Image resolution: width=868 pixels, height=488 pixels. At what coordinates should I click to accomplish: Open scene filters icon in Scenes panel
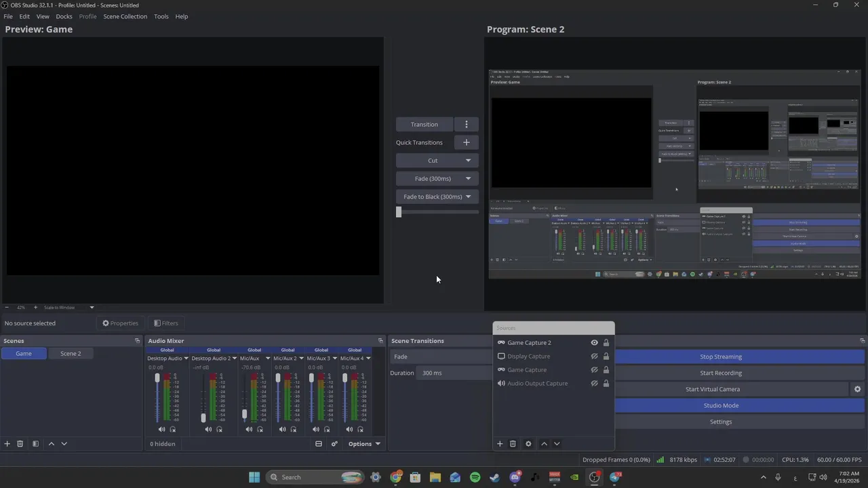(x=35, y=444)
